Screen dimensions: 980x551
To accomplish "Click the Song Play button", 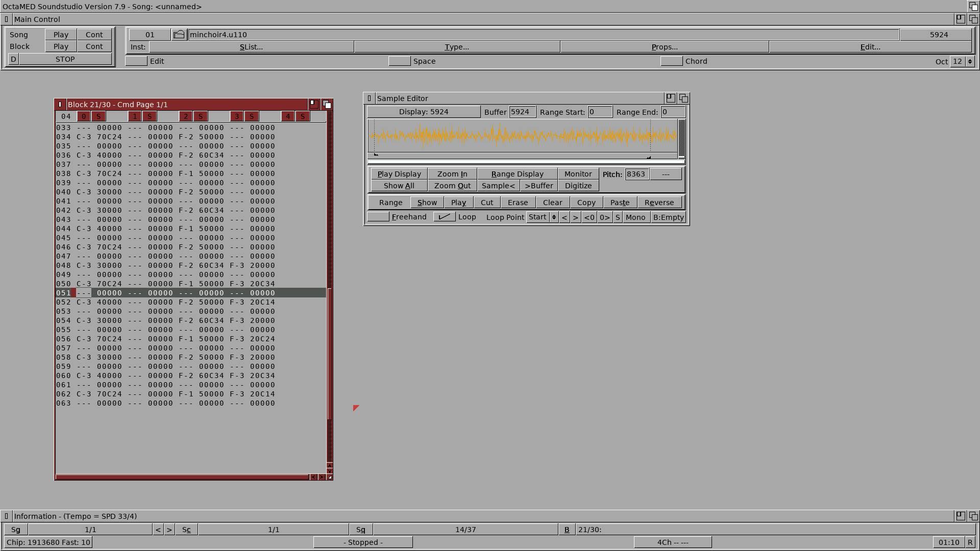I will 61,35.
